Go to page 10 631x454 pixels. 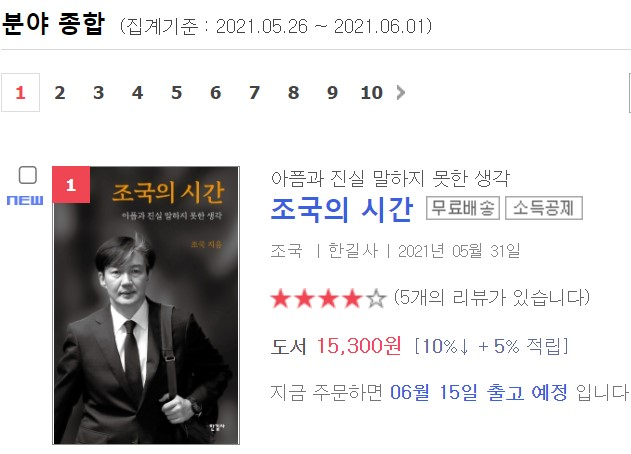[x=371, y=93]
